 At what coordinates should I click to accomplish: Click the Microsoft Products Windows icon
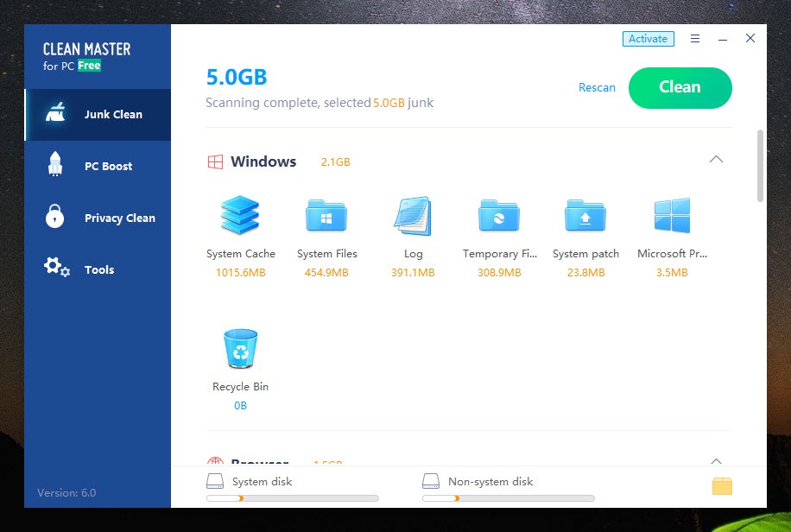(672, 216)
